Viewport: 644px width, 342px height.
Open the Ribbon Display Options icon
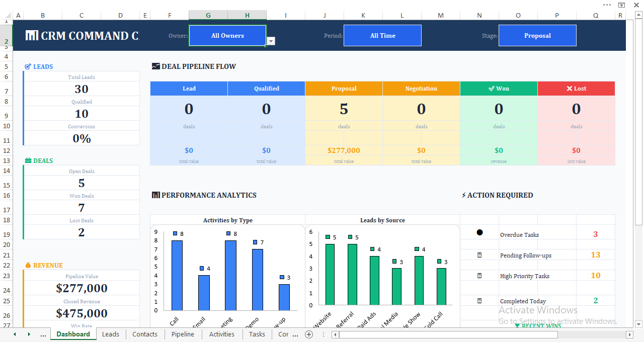(x=621, y=5)
